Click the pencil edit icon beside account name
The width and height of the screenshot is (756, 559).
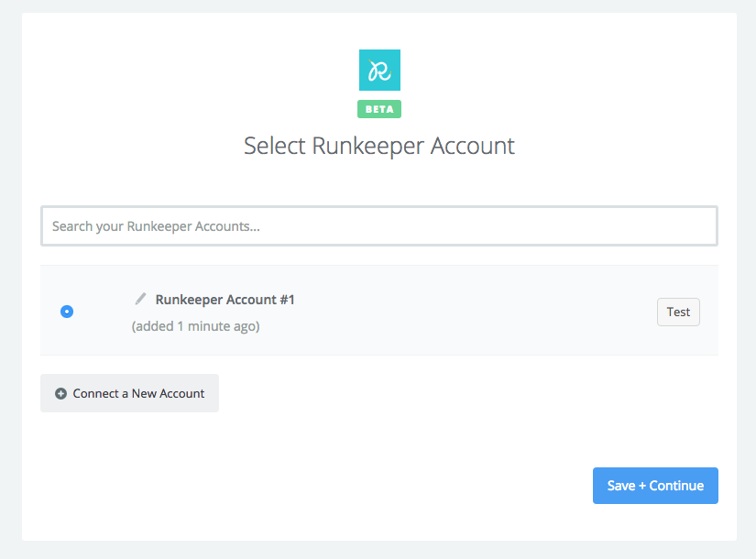(x=140, y=299)
